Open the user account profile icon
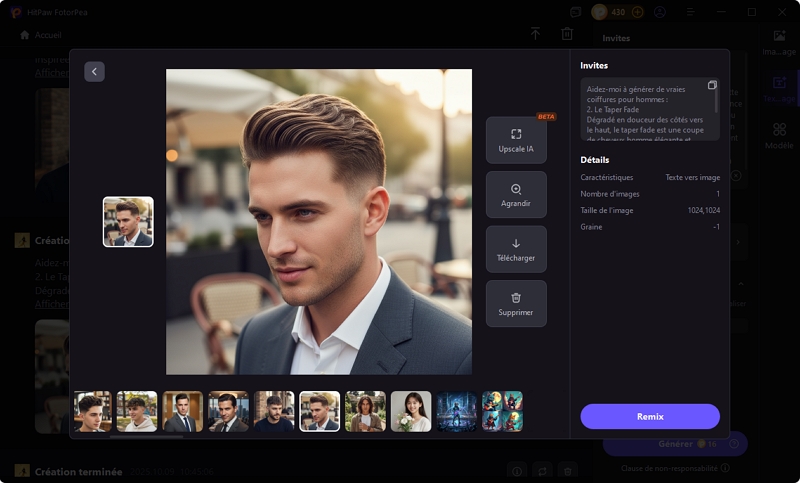Viewport: 800px width, 483px height. (x=660, y=12)
